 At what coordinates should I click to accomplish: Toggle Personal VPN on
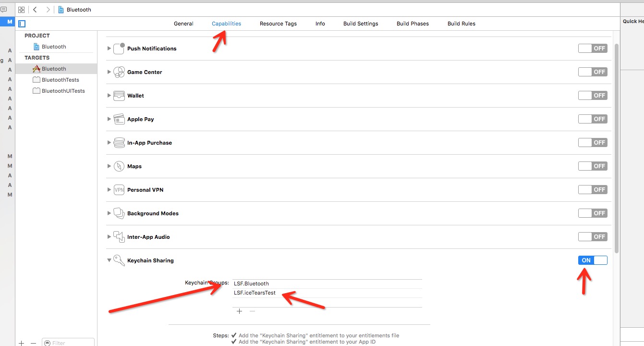coord(593,190)
